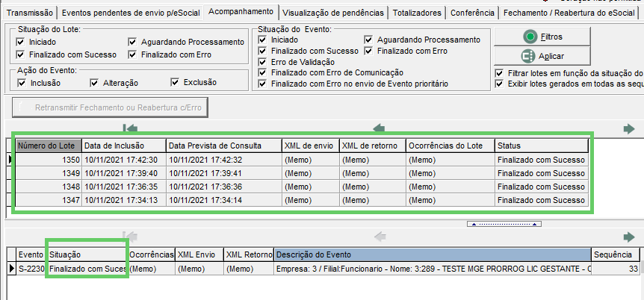Image resolution: width=644 pixels, height=300 pixels.
Task: Go to previous lote record arrow
Action: coord(378,129)
